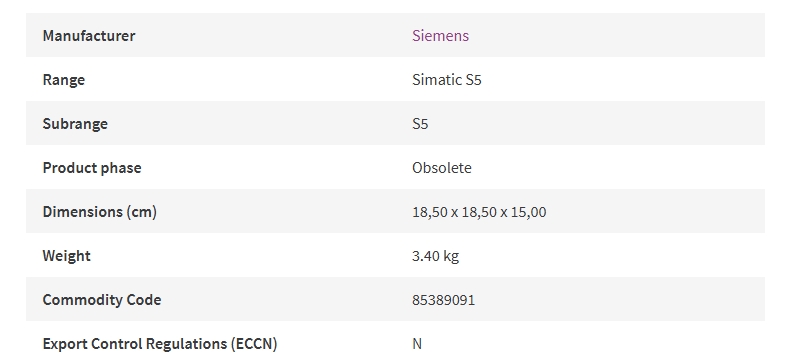
Task: Click the Export Control Regulations (ECCN) label
Action: coord(160,344)
